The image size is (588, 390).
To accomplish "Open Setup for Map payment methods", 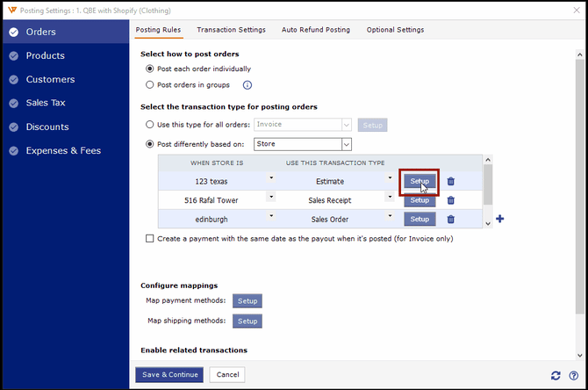I will (247, 301).
